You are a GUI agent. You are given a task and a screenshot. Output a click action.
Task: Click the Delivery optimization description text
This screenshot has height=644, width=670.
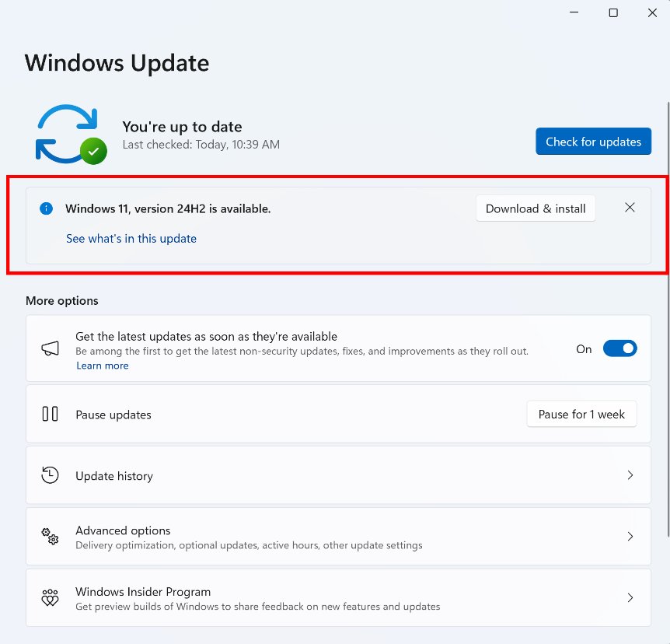click(249, 545)
